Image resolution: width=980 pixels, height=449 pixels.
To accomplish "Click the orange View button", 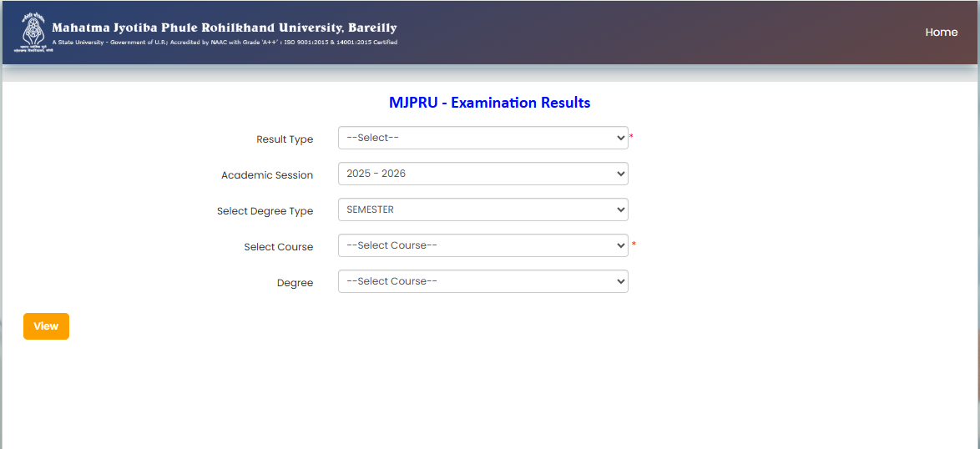I will [x=46, y=326].
